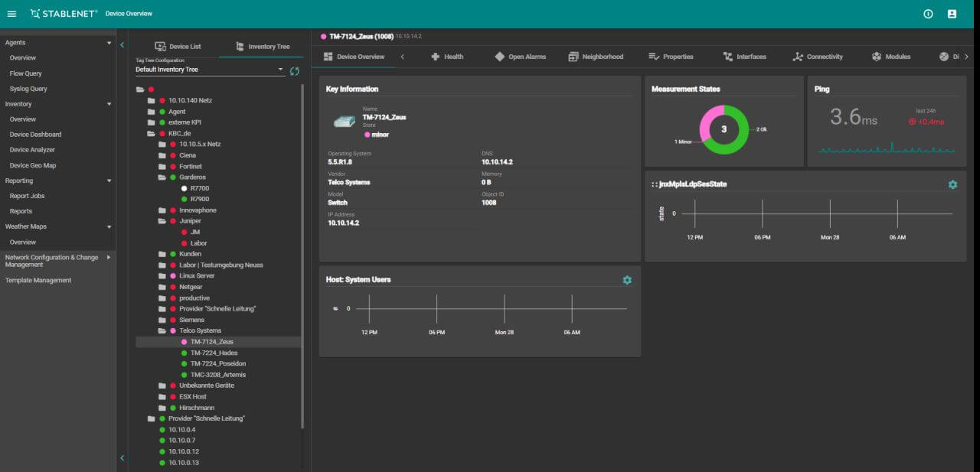Select R7700 under Garderos
Image resolution: width=980 pixels, height=472 pixels.
coord(199,188)
